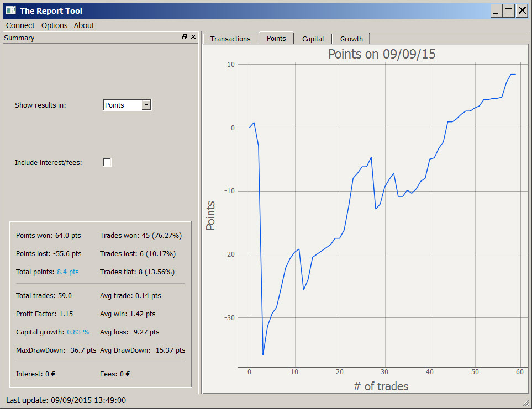Viewport: 532px width, 409px height.
Task: Select the Points tab
Action: (x=276, y=38)
